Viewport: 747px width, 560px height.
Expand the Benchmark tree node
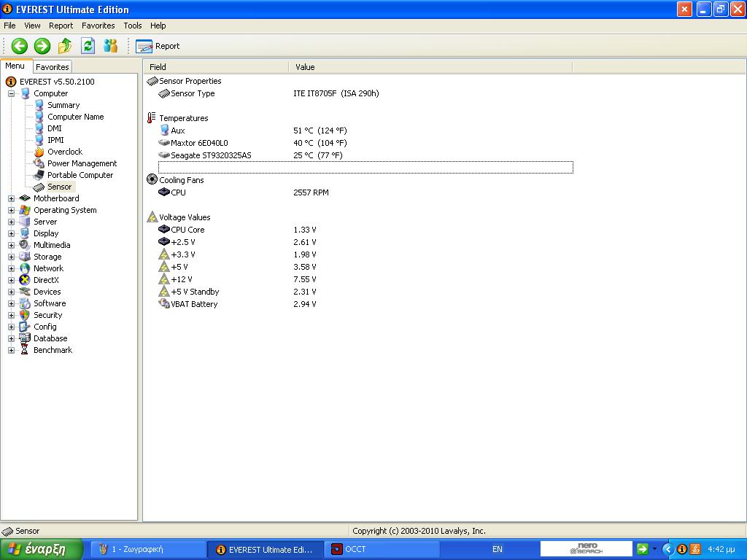tap(12, 350)
